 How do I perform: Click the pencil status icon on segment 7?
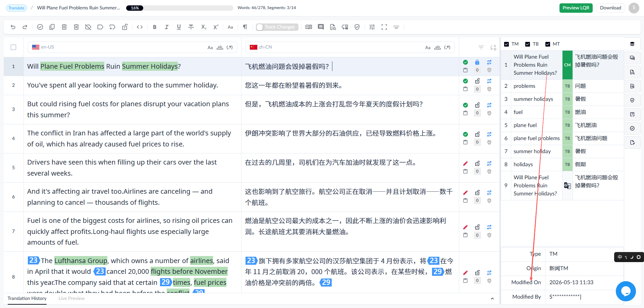pyautogui.click(x=465, y=227)
